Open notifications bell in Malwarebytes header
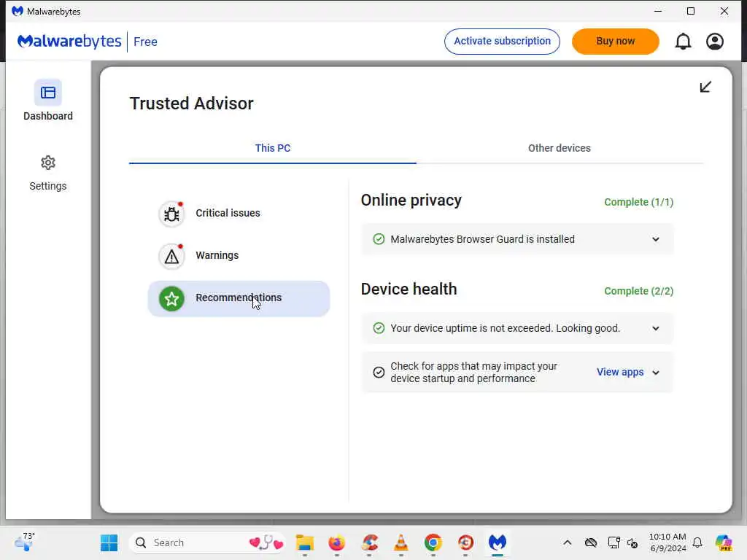 (x=683, y=42)
